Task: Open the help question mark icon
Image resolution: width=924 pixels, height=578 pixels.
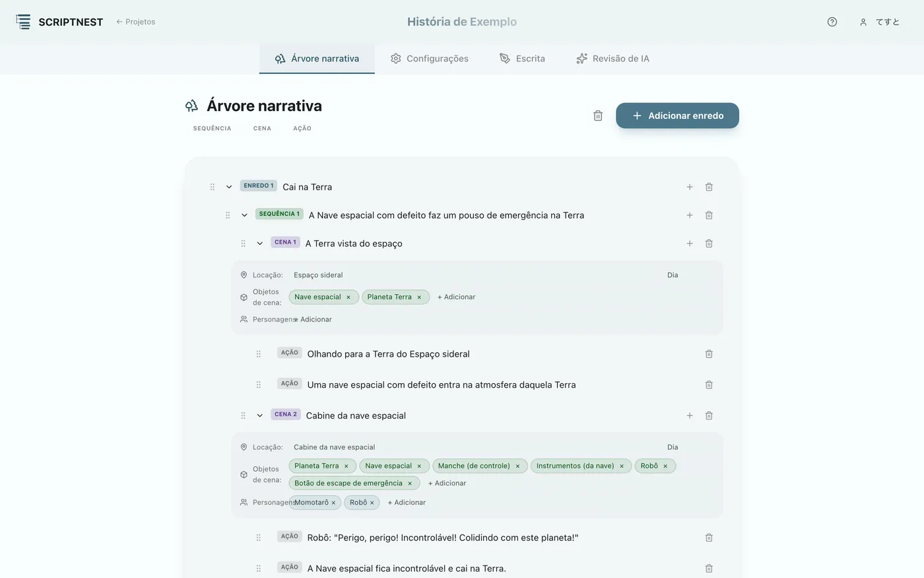Action: 832,22
